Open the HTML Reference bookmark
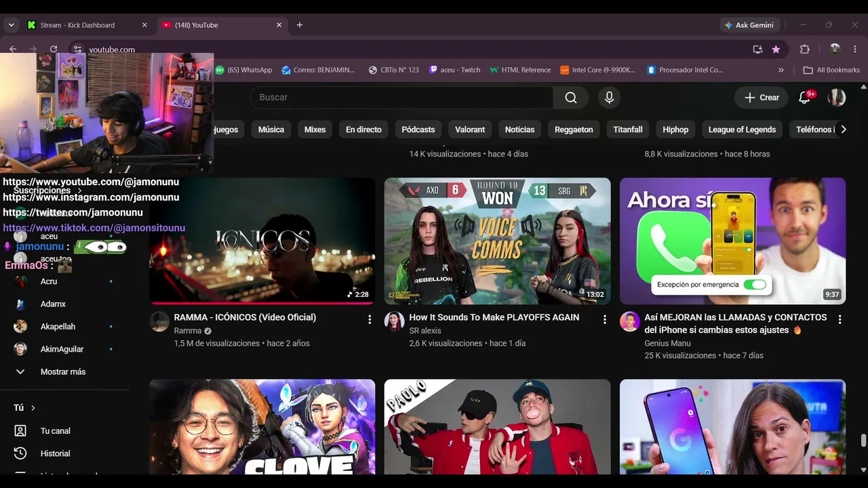 (x=520, y=70)
